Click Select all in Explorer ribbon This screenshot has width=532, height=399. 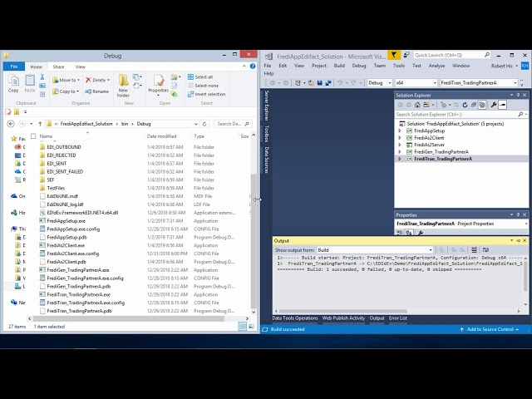click(x=200, y=77)
